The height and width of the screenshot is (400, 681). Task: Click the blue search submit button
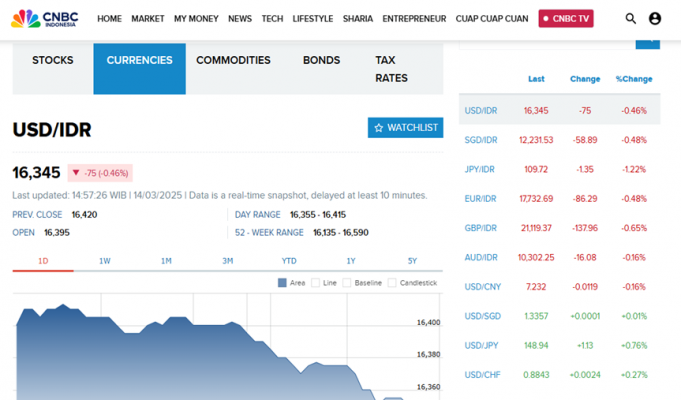click(x=648, y=41)
